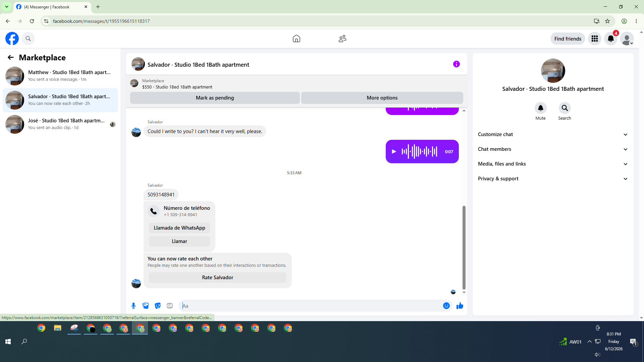The width and height of the screenshot is (644, 362).
Task: Open the notifications bell
Action: (x=611, y=39)
